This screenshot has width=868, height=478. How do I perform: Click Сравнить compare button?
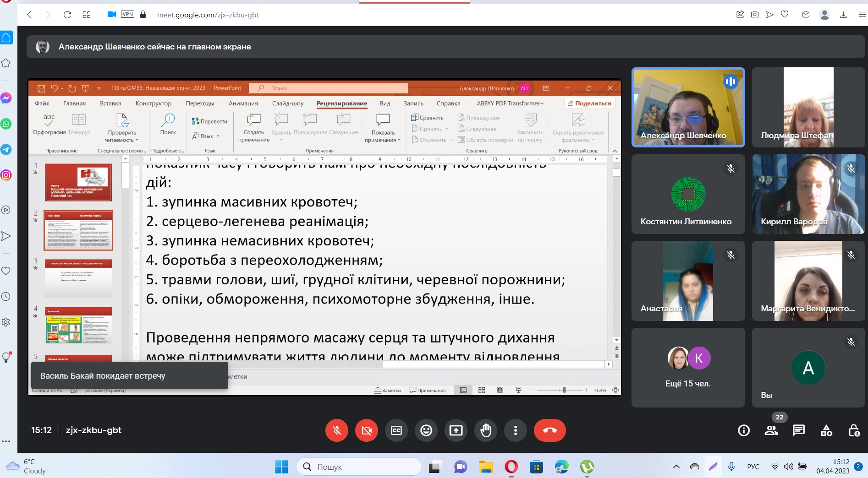(427, 118)
